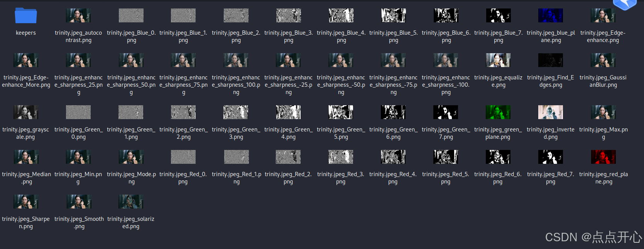The height and width of the screenshot is (249, 644).
Task: Select trinity.jpeg_Red_4.png thumbnail
Action: (x=394, y=157)
